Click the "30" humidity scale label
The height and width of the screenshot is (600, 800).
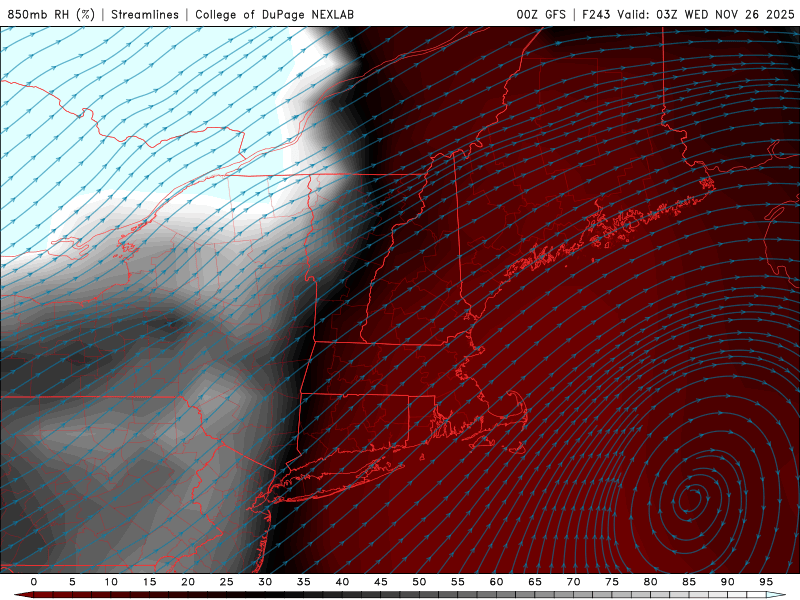265,582
